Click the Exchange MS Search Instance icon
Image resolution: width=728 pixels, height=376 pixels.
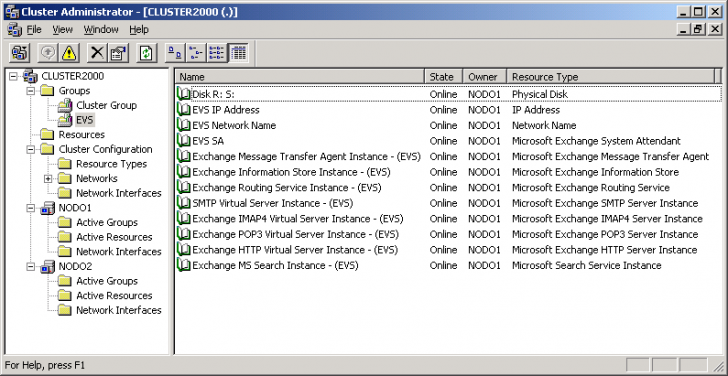point(184,266)
